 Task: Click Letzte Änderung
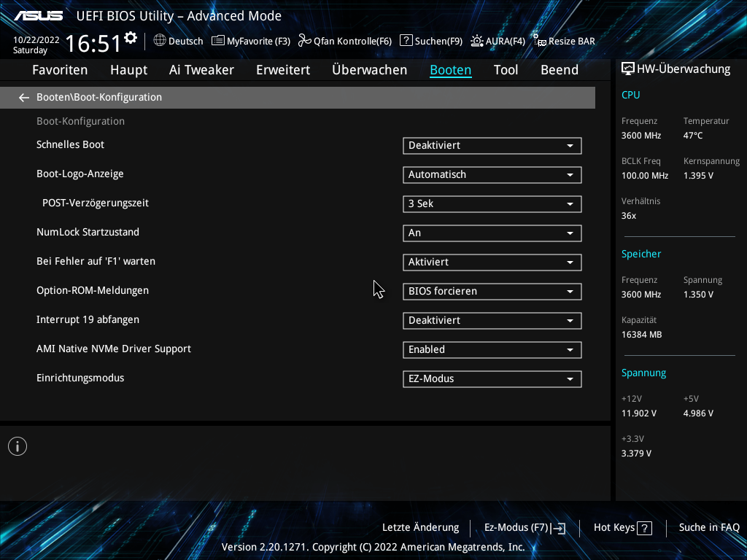point(421,528)
